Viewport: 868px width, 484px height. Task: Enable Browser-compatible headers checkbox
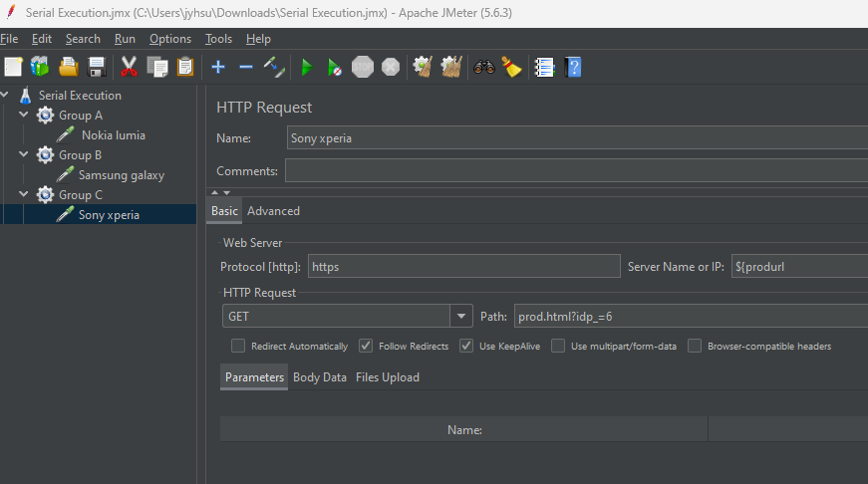(x=695, y=346)
